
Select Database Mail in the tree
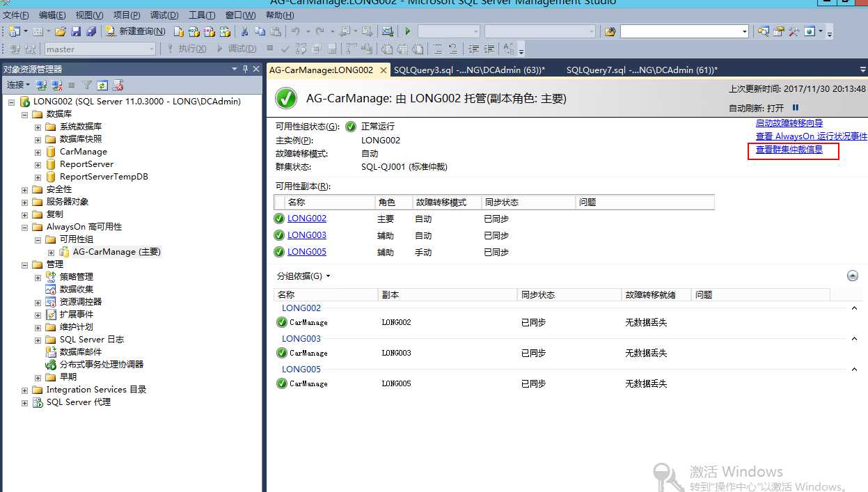pos(81,352)
